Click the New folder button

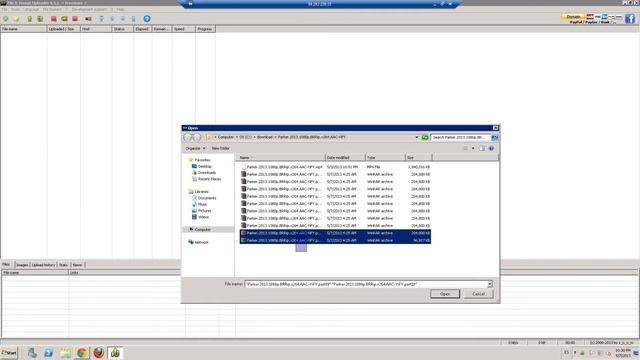(x=220, y=149)
